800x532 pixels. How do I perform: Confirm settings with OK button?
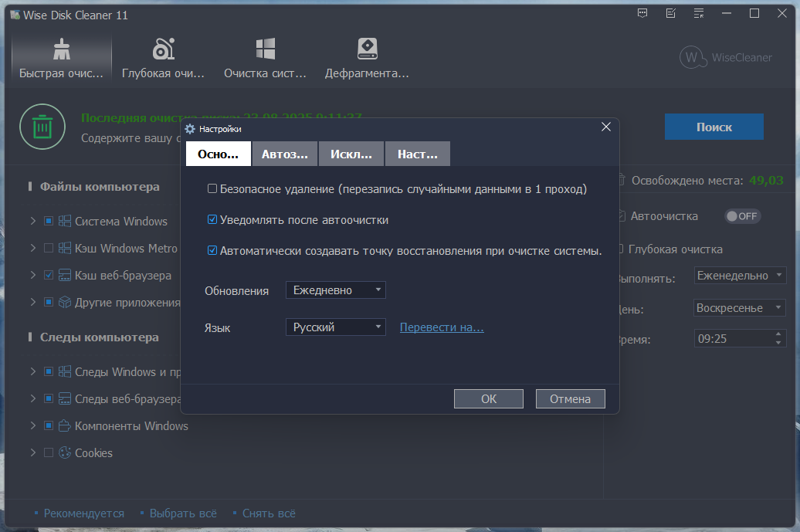tap(489, 399)
